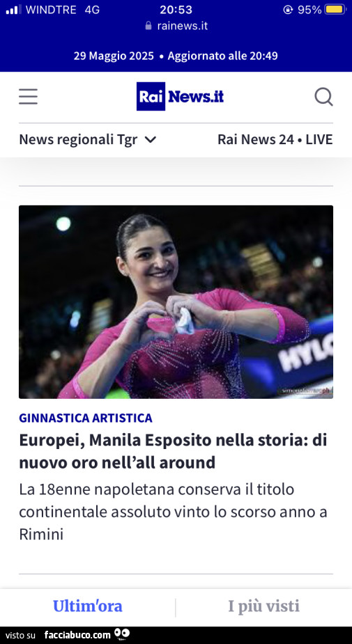
Task: Open the hamburger menu icon
Action: click(x=28, y=97)
